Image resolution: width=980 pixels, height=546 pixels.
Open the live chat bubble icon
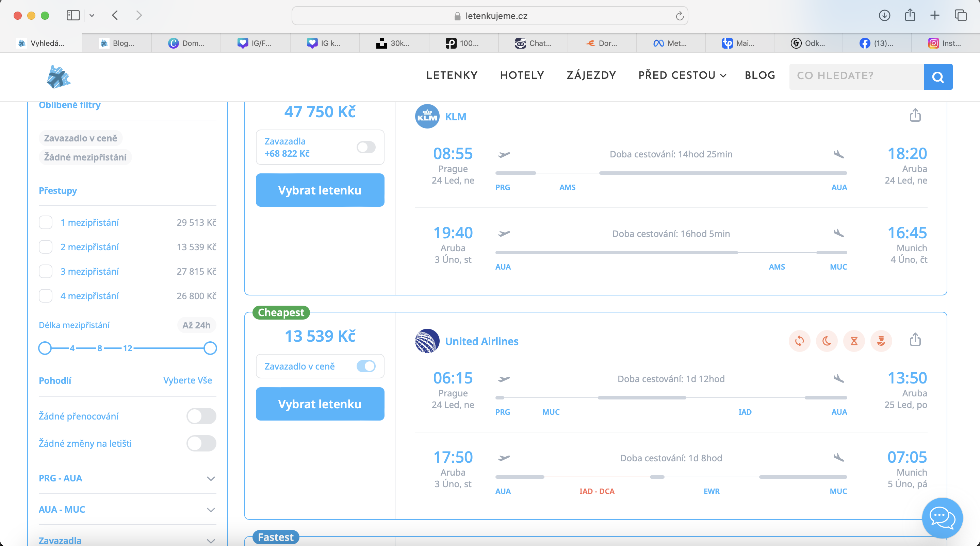942,517
